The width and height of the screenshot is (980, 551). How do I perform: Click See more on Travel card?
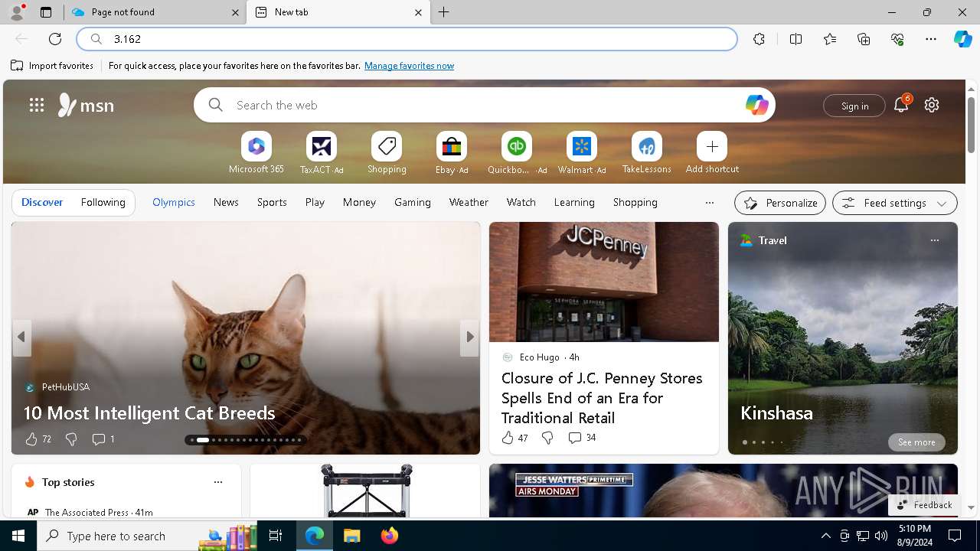point(916,442)
